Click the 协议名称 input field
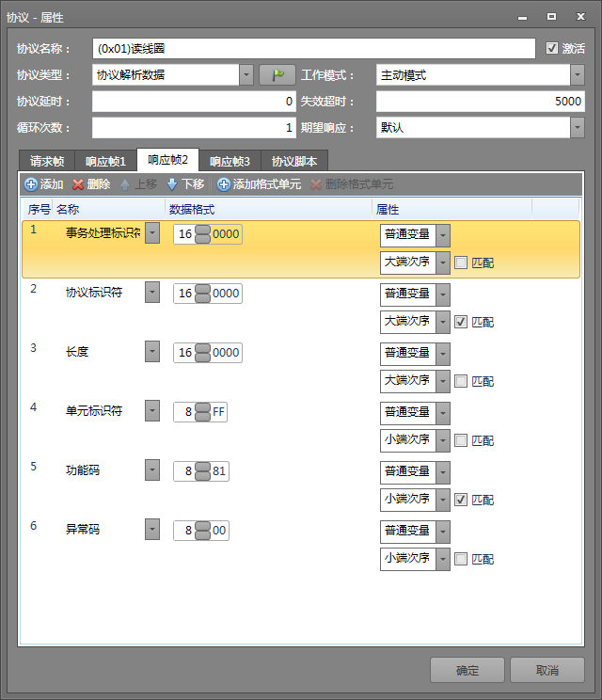This screenshot has width=602, height=700. tap(314, 48)
